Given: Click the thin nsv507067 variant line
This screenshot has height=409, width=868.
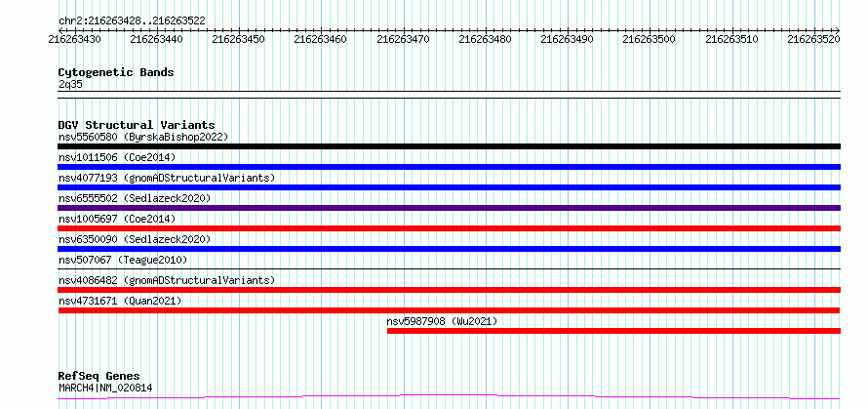Looking at the screenshot, I should click(449, 269).
